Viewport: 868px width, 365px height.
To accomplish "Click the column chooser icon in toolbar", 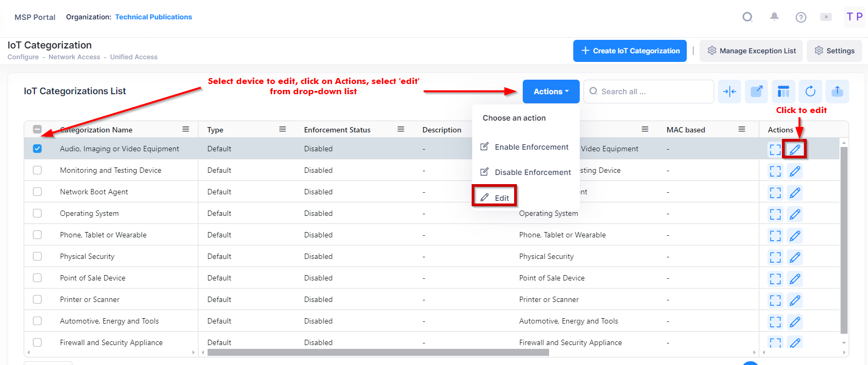I will tap(784, 92).
